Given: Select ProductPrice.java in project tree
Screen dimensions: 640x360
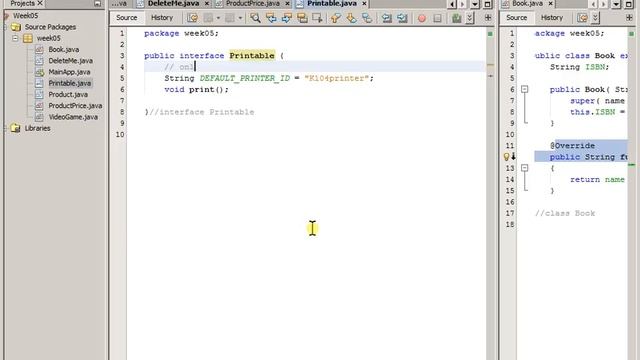Looking at the screenshot, I should (75, 106).
